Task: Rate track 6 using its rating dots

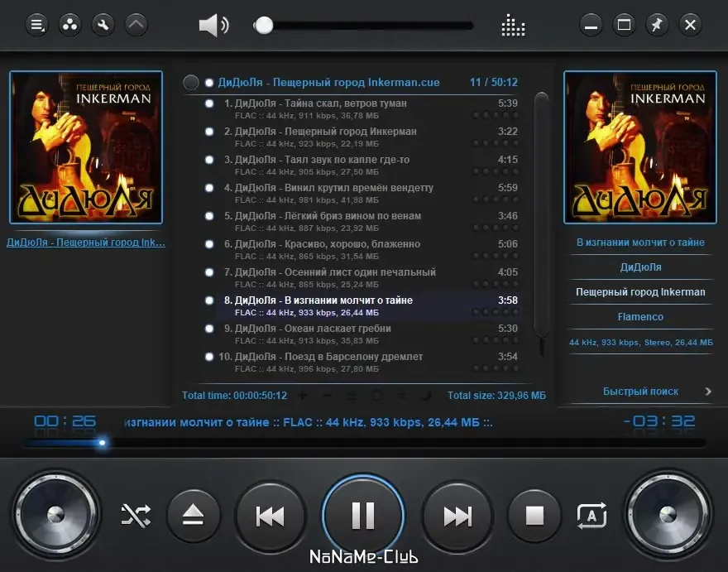Action: [496, 256]
